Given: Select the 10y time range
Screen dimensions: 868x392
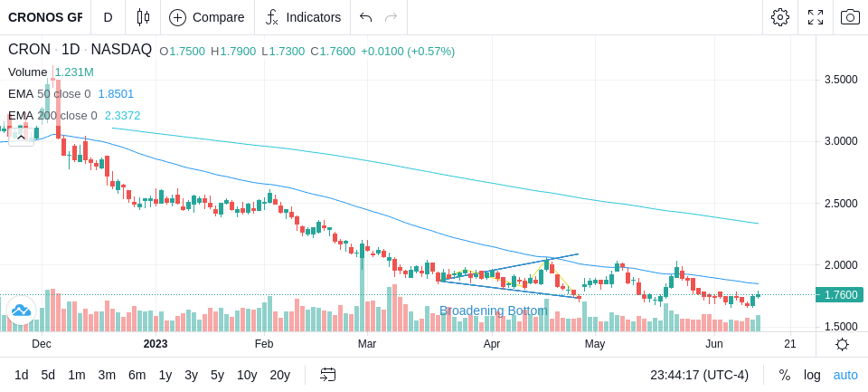Looking at the screenshot, I should tap(247, 375).
